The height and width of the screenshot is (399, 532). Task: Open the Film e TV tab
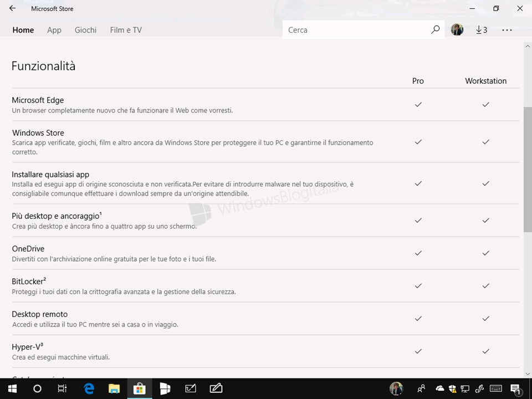click(126, 30)
